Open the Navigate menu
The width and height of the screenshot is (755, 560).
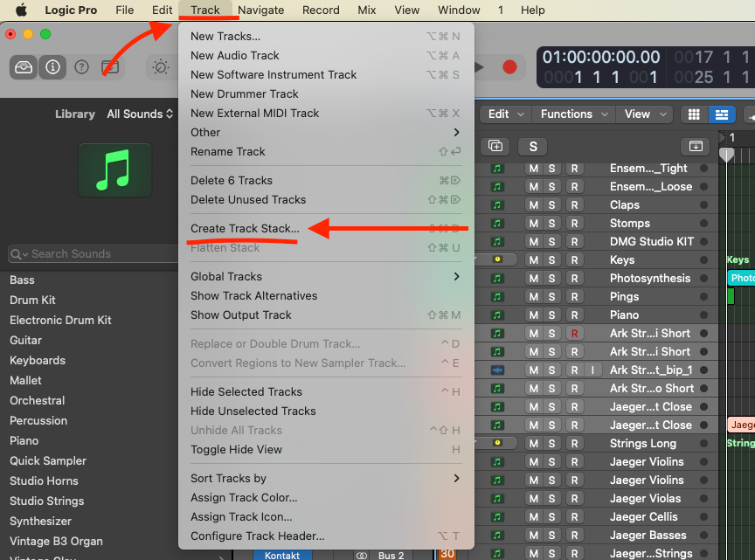[x=260, y=10]
